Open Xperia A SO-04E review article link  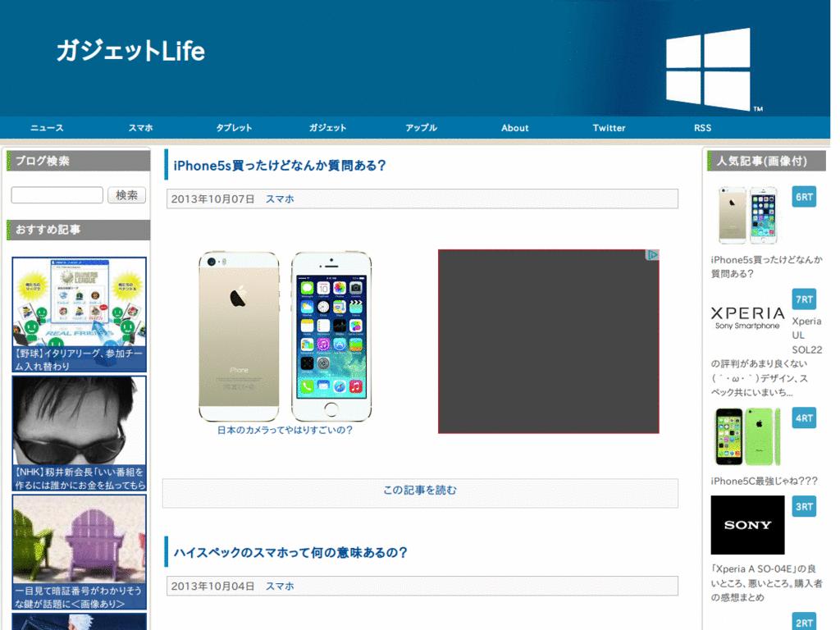click(x=766, y=583)
